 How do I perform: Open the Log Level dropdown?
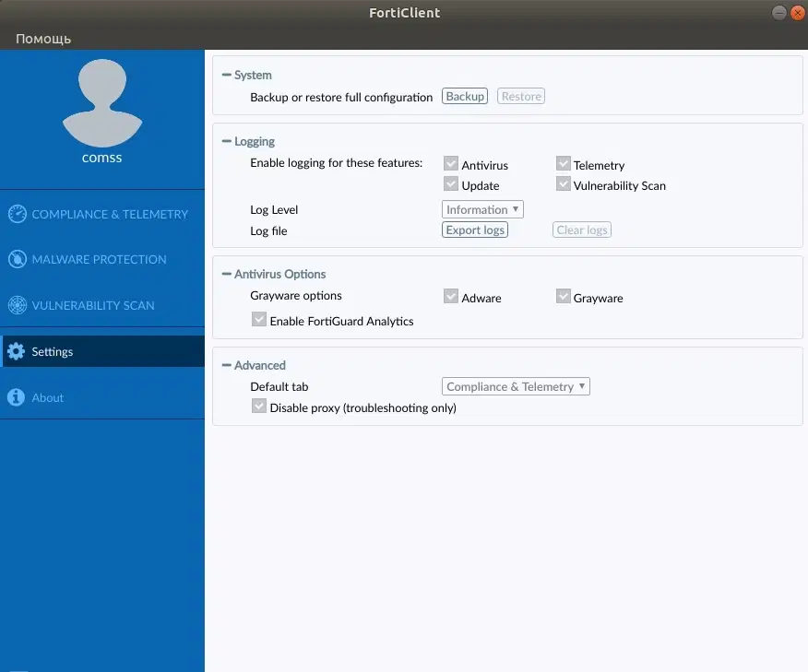point(482,209)
